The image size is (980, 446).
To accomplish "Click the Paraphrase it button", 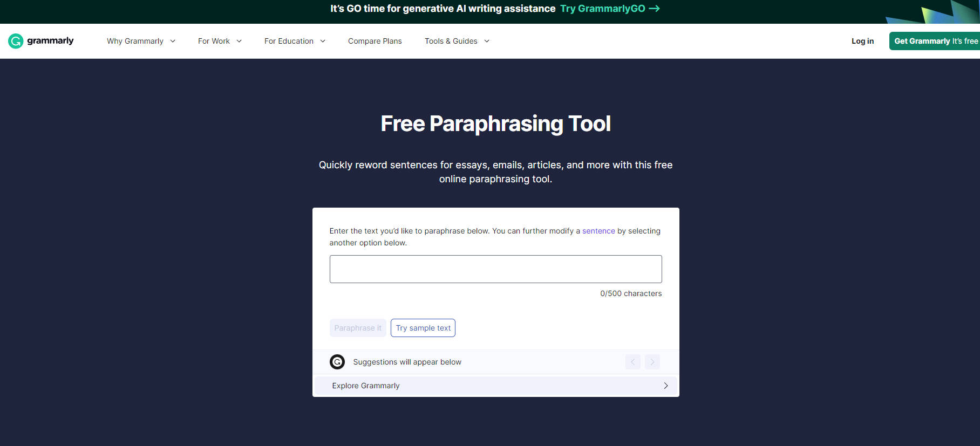I will click(x=358, y=328).
